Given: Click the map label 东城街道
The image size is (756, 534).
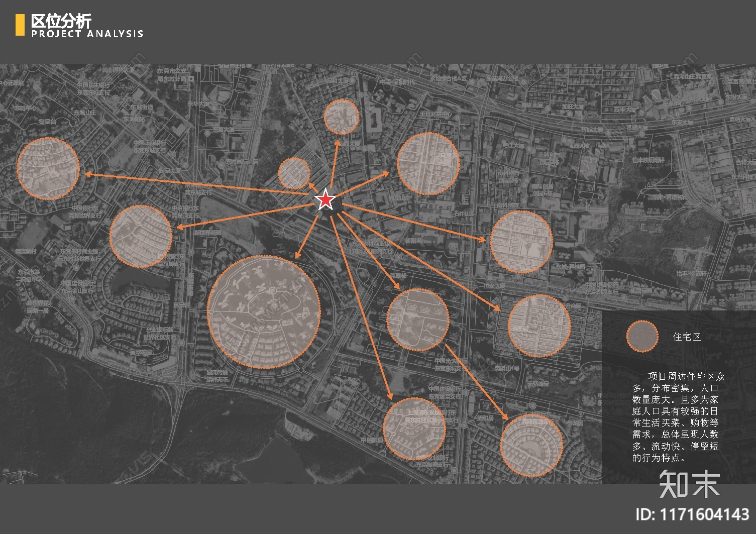Looking at the screenshot, I should pos(141,107).
